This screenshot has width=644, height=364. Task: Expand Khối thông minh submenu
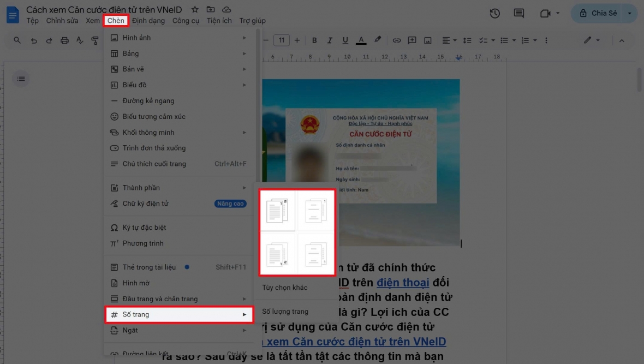[178, 132]
